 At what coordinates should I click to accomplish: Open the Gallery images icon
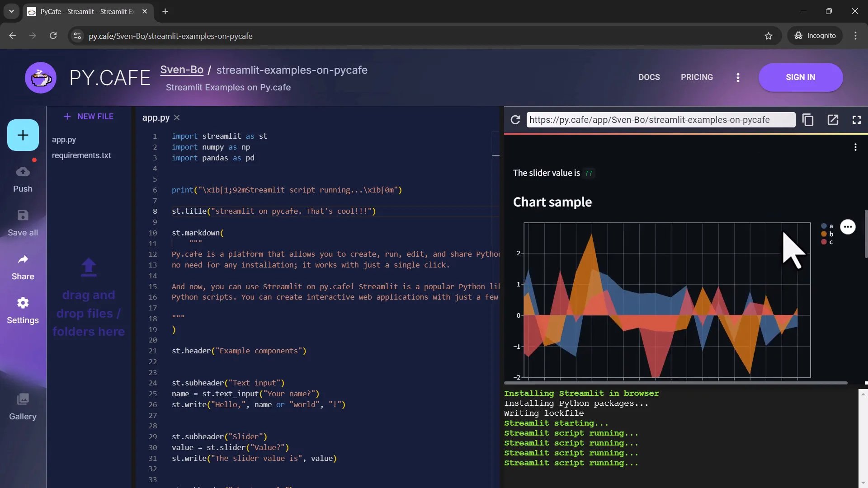point(23,399)
